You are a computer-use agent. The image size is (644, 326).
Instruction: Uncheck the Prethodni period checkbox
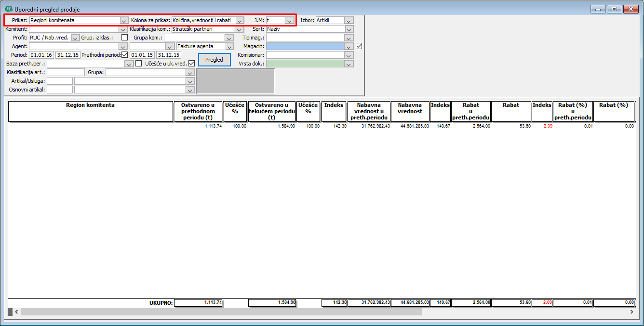(125, 55)
